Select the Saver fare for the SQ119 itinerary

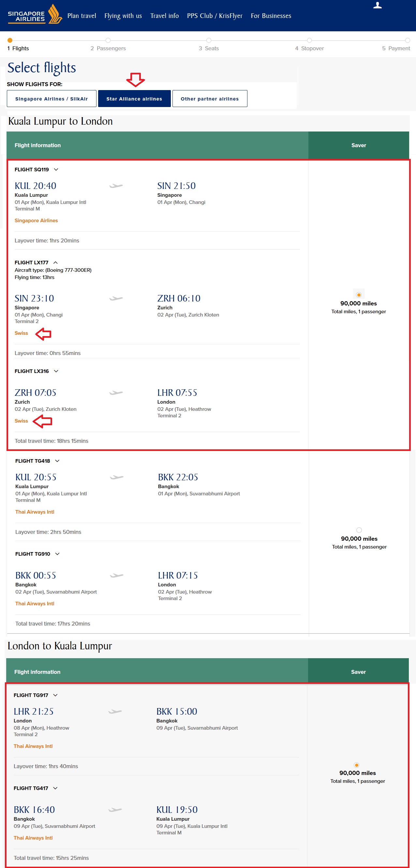[358, 295]
